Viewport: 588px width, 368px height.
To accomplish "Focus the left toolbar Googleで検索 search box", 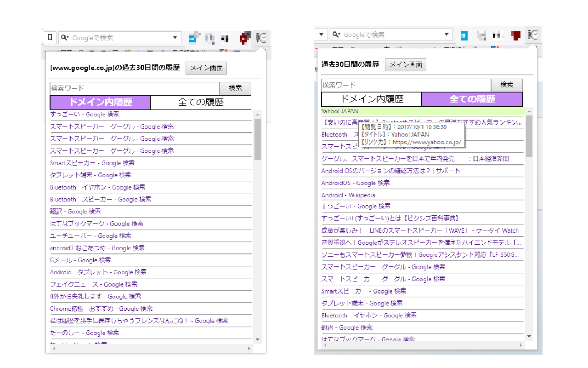I will (120, 38).
